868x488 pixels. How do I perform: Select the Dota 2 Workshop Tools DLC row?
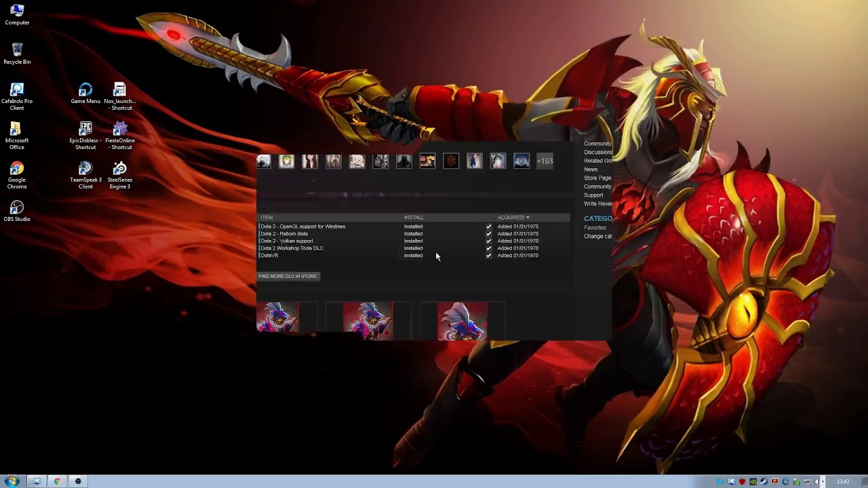click(414, 248)
